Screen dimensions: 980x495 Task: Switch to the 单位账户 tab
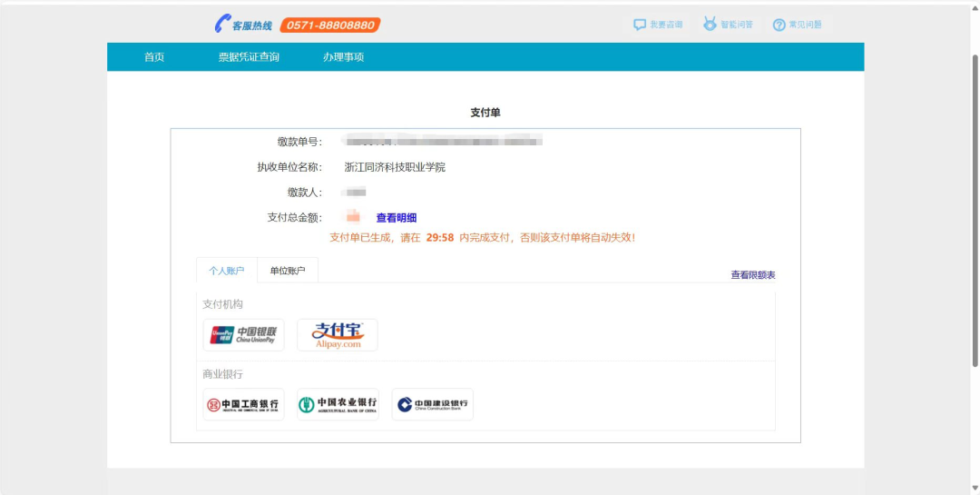click(x=288, y=271)
